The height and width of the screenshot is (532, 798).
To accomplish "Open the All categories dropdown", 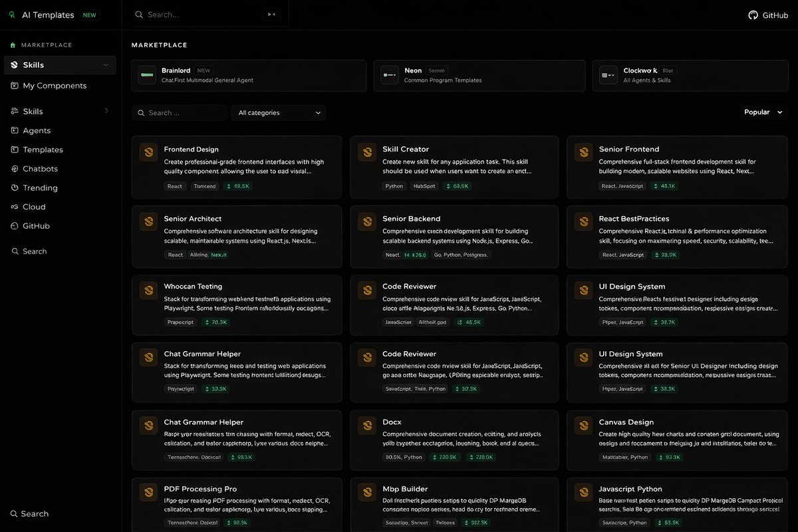I will [279, 112].
